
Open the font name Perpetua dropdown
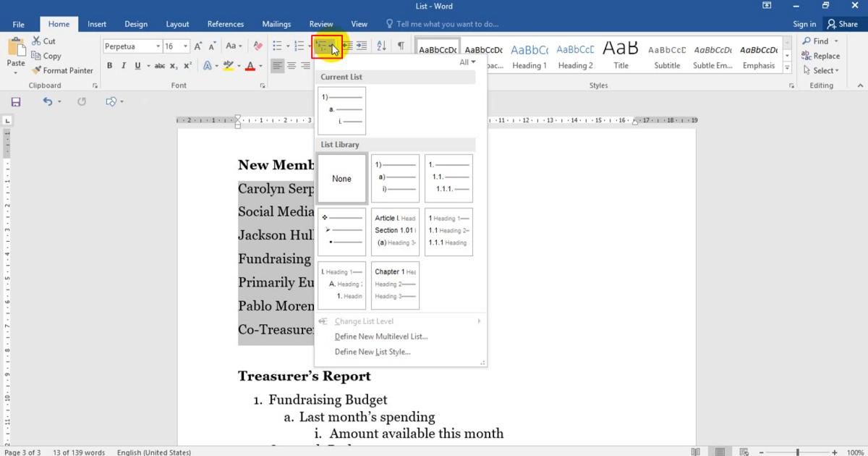(158, 46)
